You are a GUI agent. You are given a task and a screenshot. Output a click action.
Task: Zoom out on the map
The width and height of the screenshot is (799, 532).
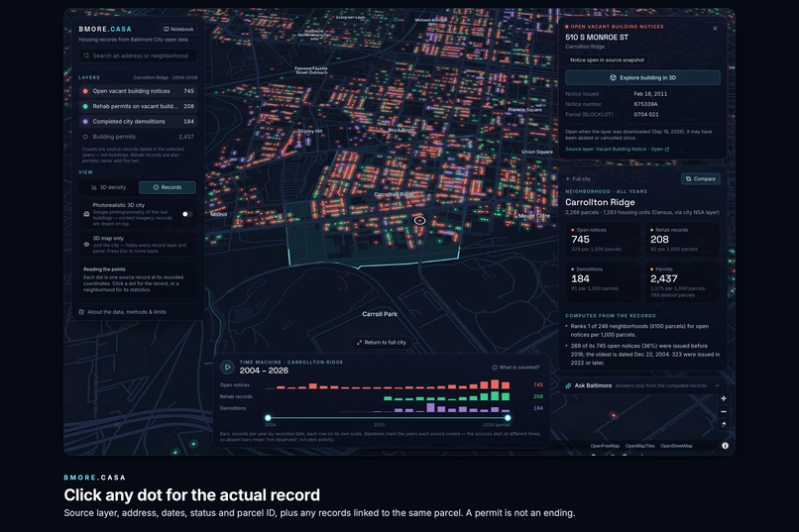[x=724, y=411]
